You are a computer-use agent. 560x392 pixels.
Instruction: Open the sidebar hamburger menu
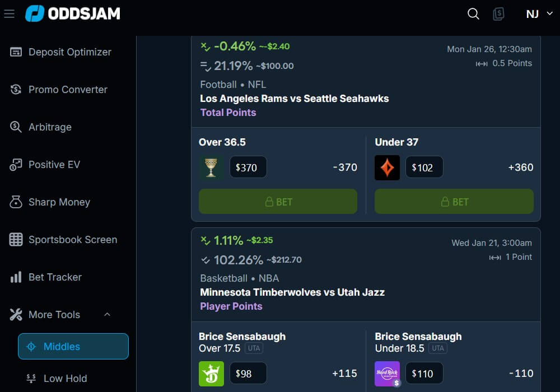[x=9, y=14]
